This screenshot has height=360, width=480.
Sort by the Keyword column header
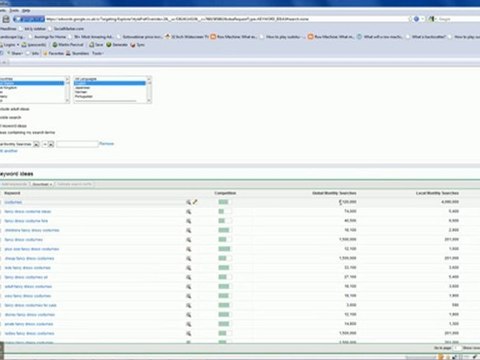point(12,193)
